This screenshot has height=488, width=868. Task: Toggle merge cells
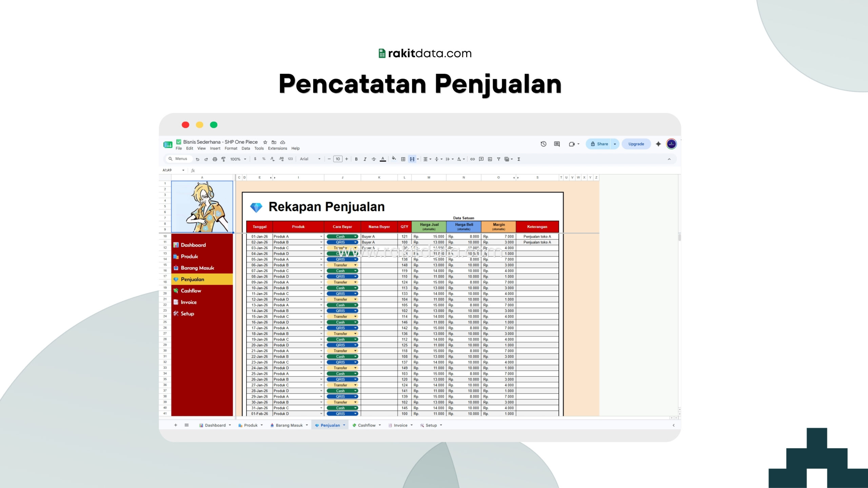[412, 159]
